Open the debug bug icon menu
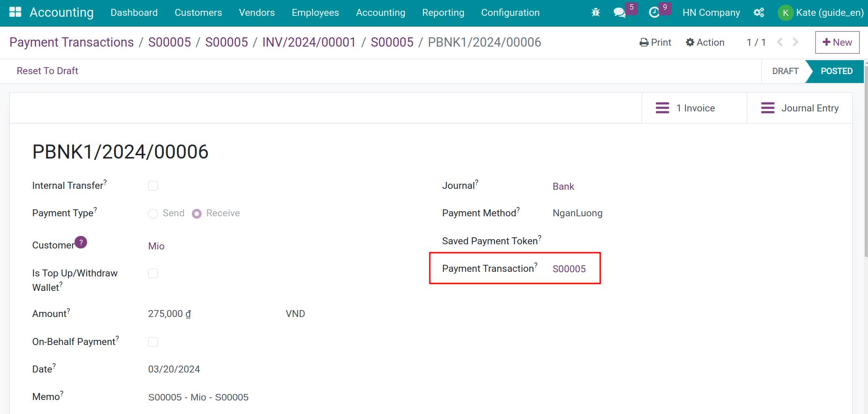Viewport: 868px width, 414px height. click(596, 13)
